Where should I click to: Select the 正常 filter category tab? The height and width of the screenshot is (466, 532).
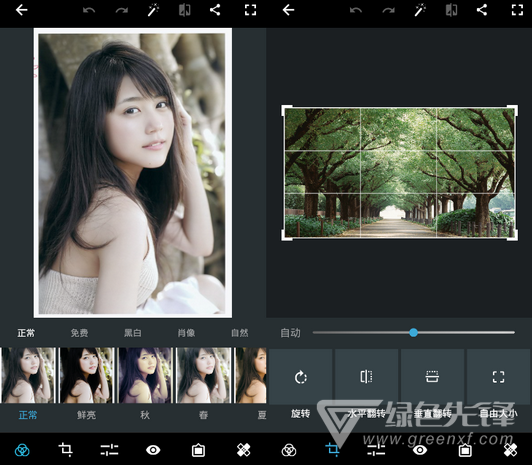pyautogui.click(x=26, y=333)
